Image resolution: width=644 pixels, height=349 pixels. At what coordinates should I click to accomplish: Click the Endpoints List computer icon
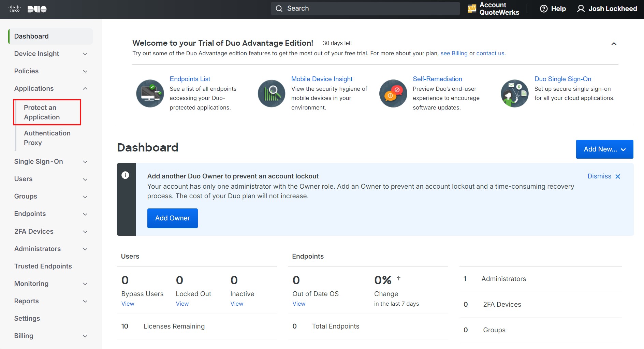click(x=150, y=93)
